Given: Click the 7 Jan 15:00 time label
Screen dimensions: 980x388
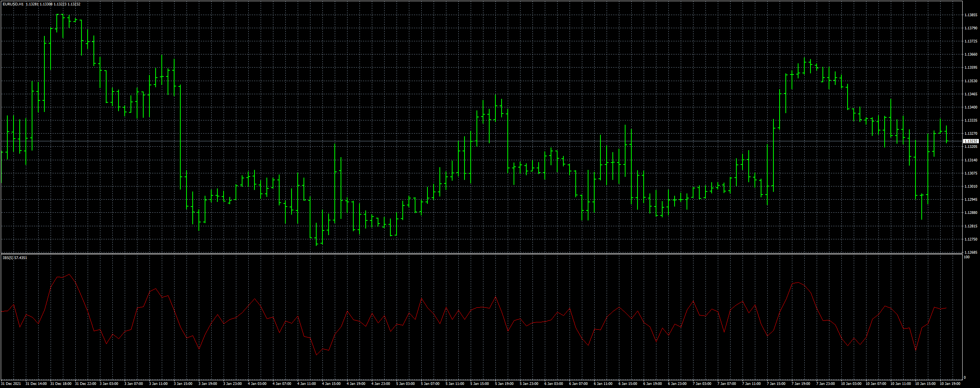Looking at the screenshot, I should tap(776, 384).
